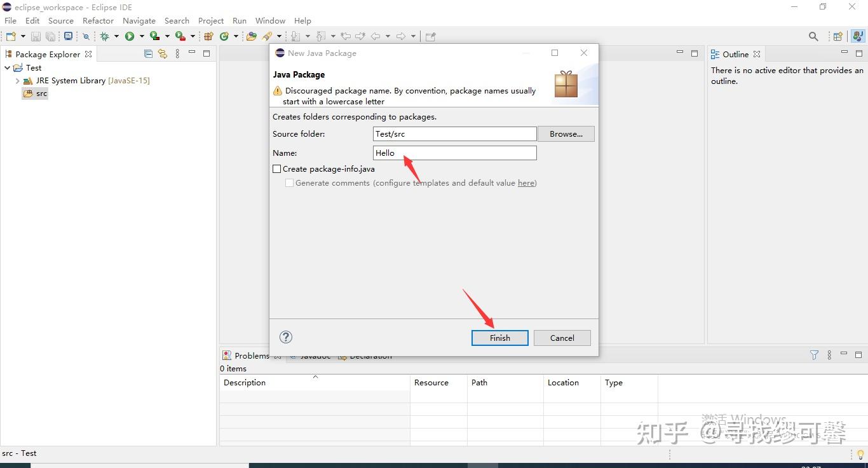Image resolution: width=868 pixels, height=468 pixels.
Task: Click the Collapse All icon in Package Explorer
Action: tap(148, 54)
